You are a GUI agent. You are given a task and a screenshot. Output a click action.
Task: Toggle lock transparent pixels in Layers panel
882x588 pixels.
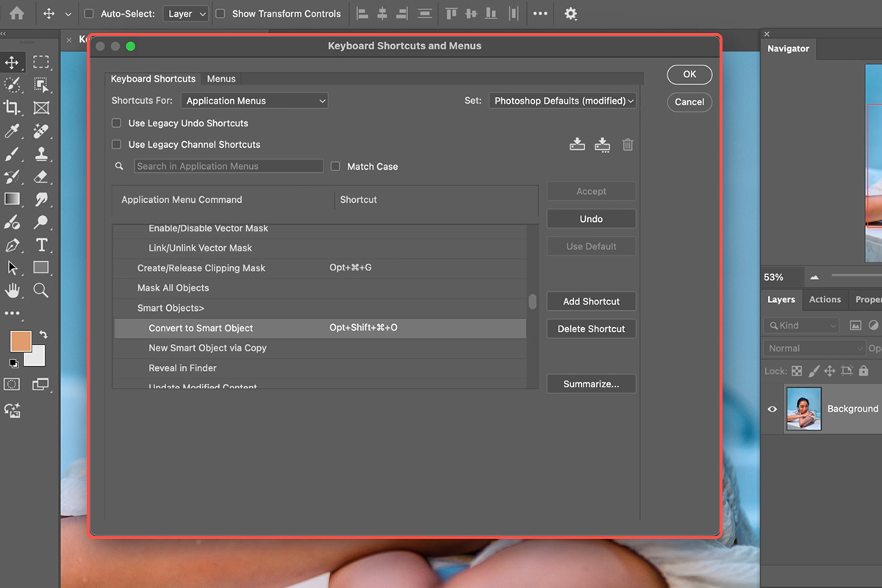(797, 371)
